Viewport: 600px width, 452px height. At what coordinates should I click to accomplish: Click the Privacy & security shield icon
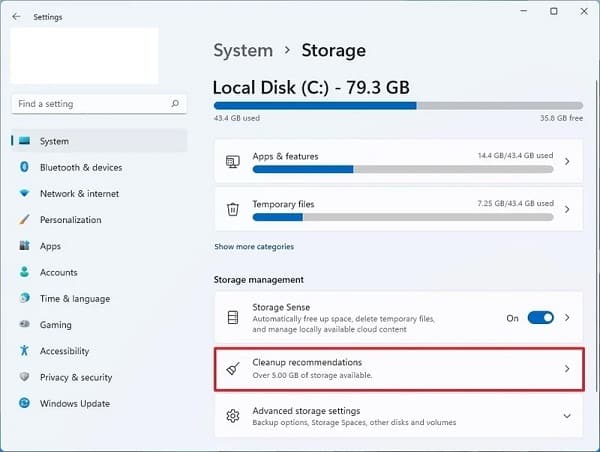tap(24, 377)
